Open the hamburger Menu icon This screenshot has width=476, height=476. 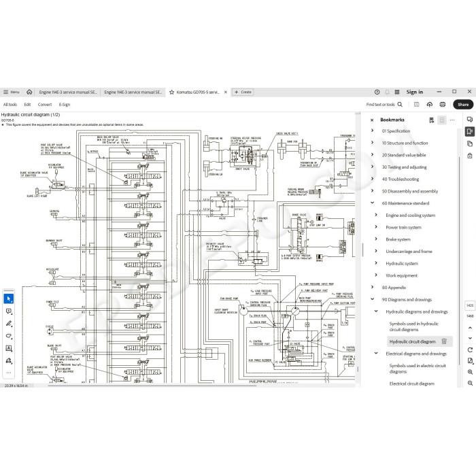pyautogui.click(x=5, y=92)
